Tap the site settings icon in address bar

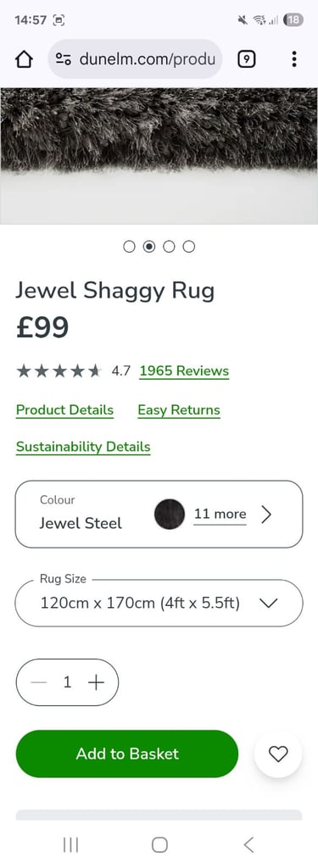tap(63, 58)
